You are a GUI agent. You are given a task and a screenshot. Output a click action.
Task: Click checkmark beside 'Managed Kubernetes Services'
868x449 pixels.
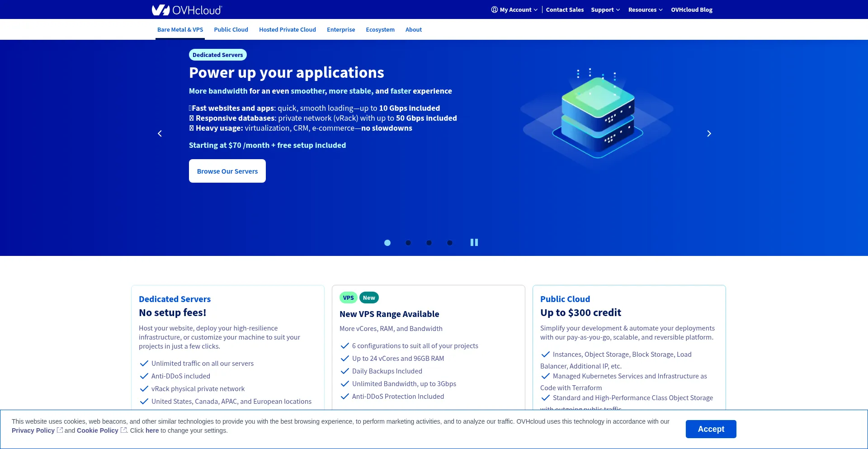point(546,376)
